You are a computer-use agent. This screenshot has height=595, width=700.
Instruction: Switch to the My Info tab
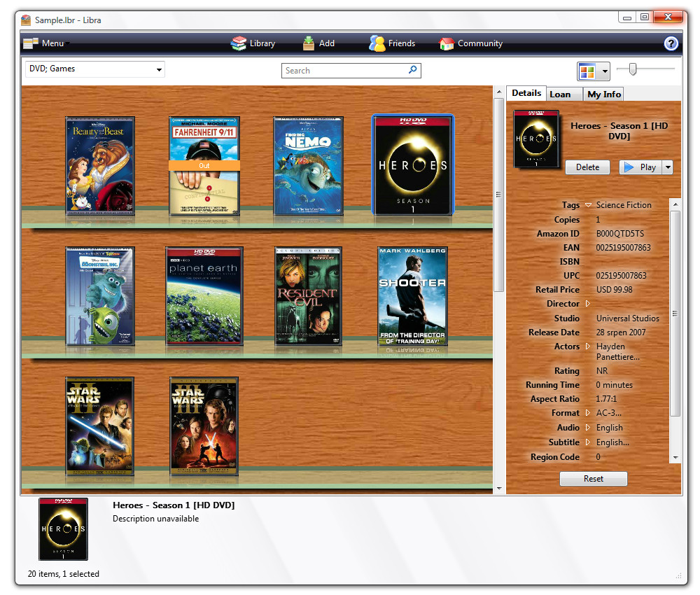(604, 94)
